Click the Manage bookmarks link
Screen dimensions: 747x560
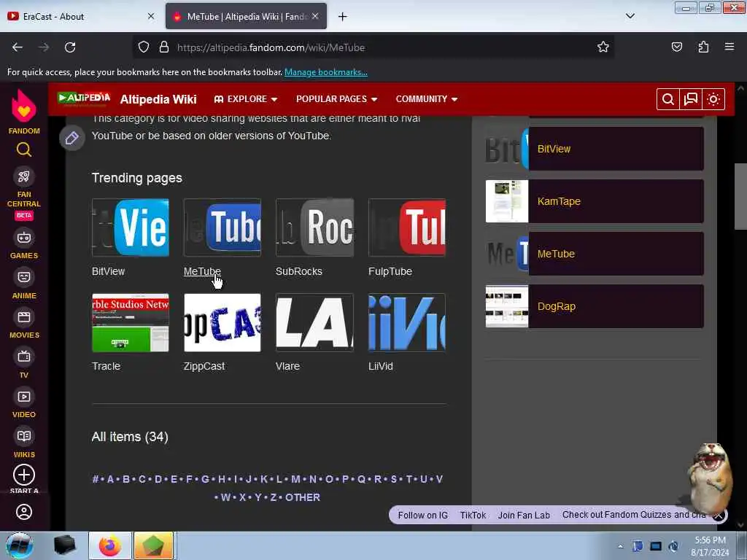coord(326,72)
